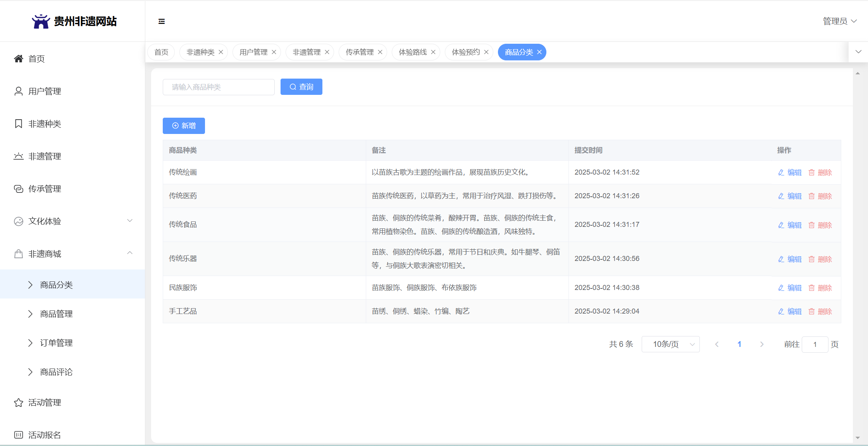Open the 10条/页 page size dropdown
The width and height of the screenshot is (868, 446).
point(670,344)
